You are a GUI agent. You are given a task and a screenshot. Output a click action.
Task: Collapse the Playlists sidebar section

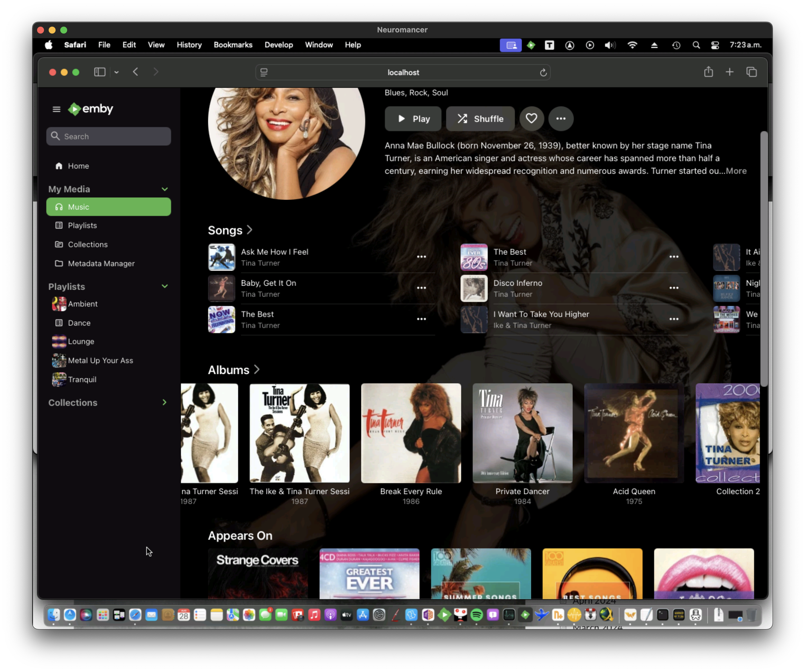pos(165,286)
